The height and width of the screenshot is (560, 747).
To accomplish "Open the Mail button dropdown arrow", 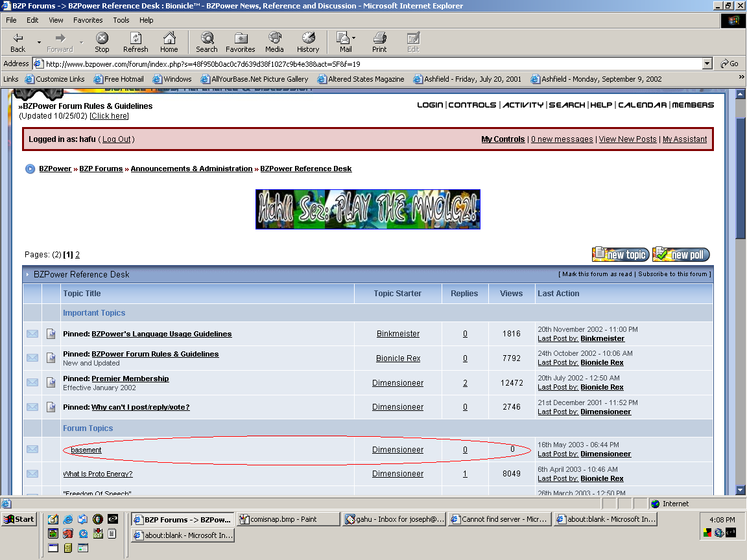I will (354, 38).
